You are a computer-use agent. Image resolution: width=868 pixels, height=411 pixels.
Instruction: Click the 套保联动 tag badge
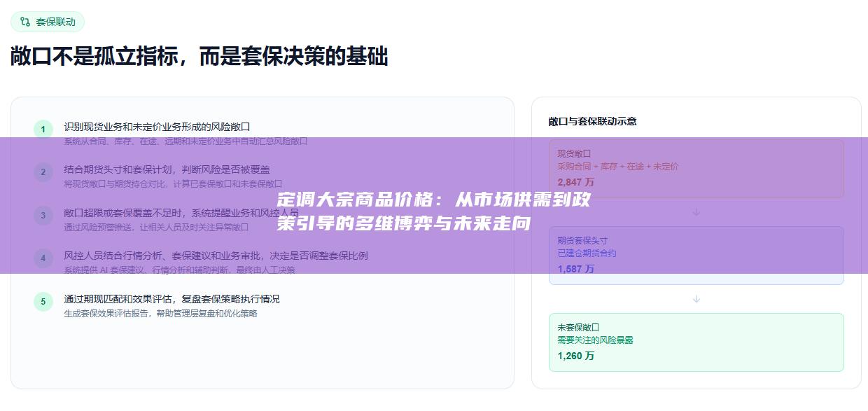48,22
